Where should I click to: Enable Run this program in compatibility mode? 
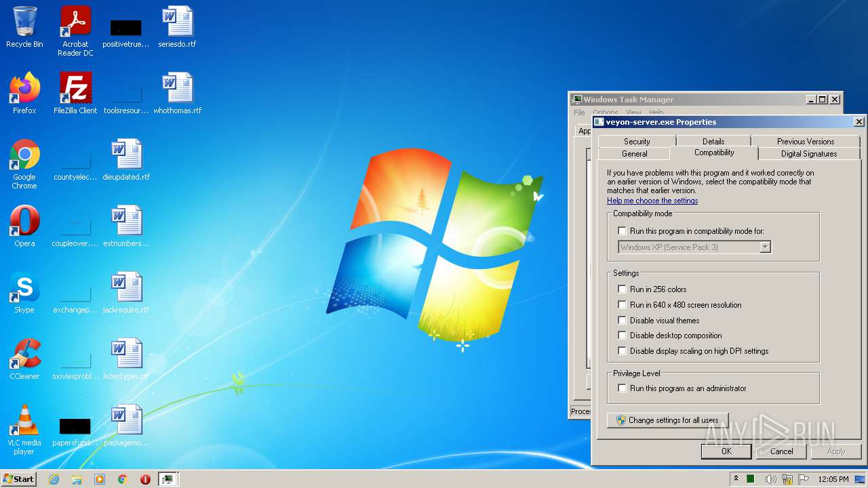(x=622, y=231)
